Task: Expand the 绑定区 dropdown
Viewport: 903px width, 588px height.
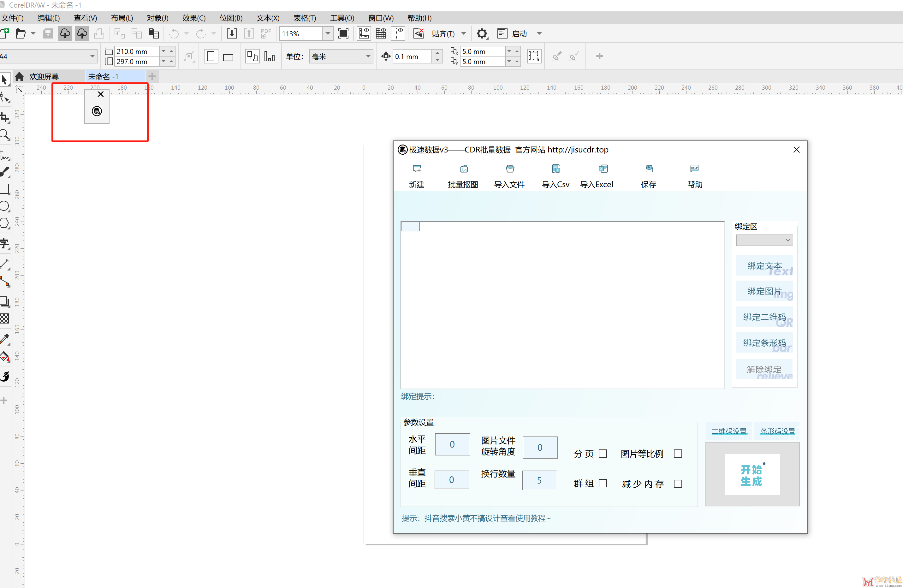Action: pos(764,240)
